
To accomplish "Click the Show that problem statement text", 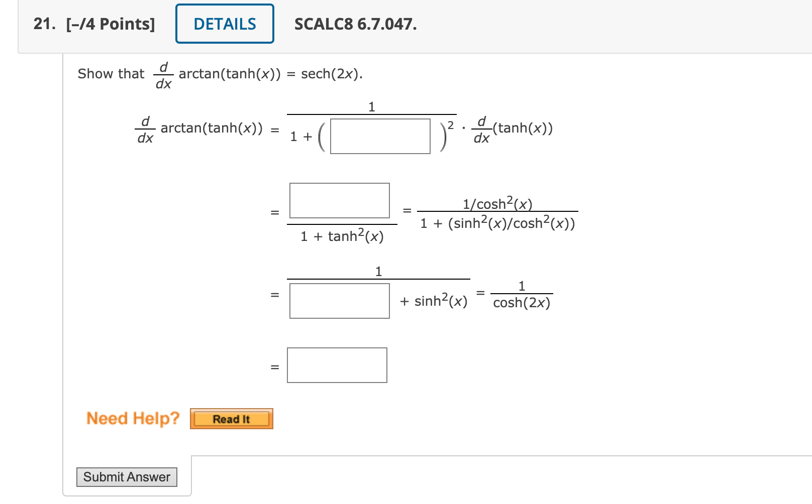I will click(112, 73).
